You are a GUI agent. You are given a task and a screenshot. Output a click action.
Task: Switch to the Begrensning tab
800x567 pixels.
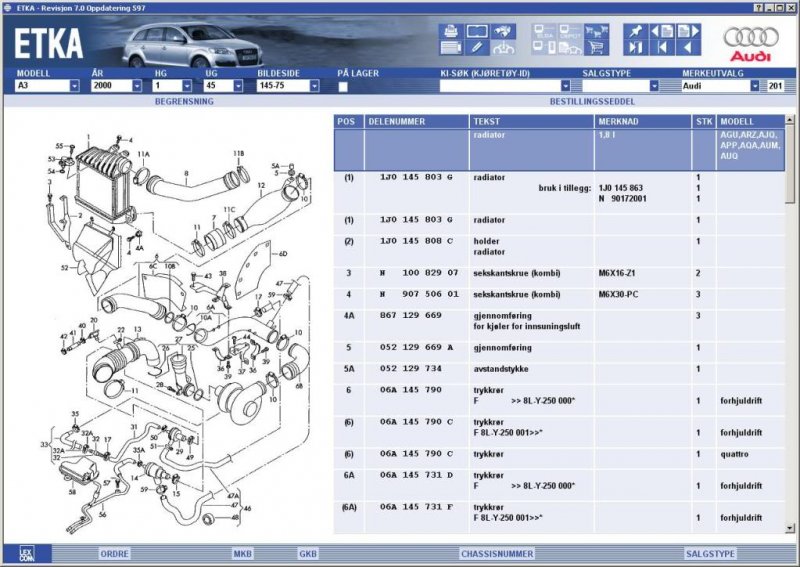(x=183, y=101)
